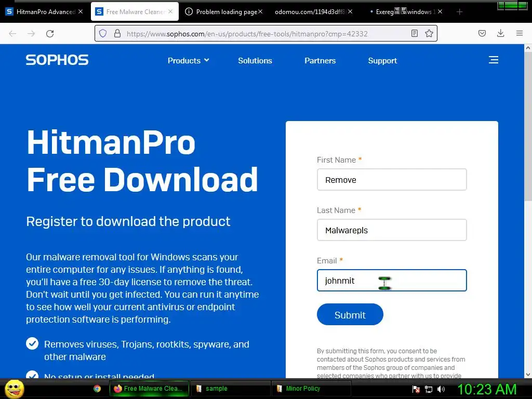Screen dimensions: 532x399
Task: Focus the Email input field
Action: (x=392, y=280)
